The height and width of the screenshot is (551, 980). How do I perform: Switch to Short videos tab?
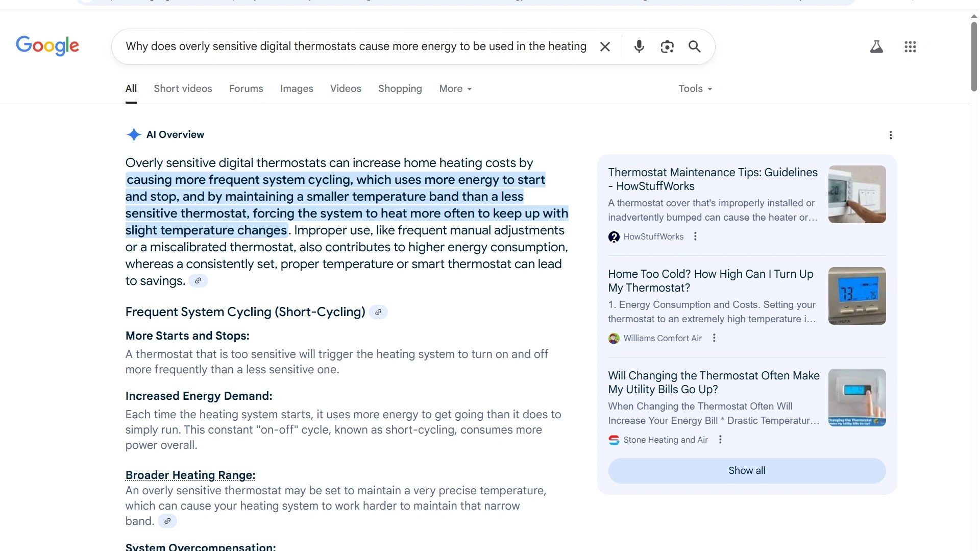pyautogui.click(x=183, y=89)
